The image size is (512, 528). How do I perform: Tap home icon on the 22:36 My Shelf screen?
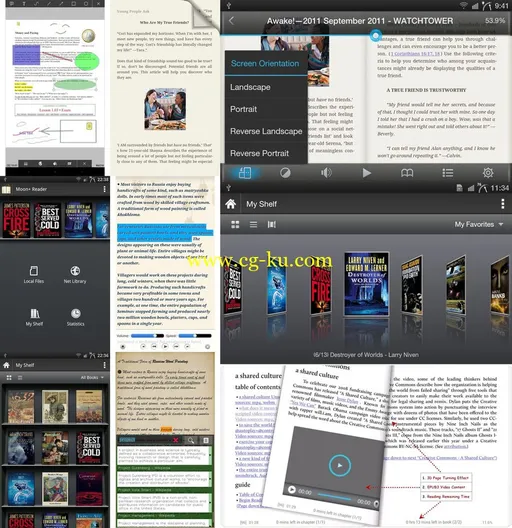(x=6, y=365)
